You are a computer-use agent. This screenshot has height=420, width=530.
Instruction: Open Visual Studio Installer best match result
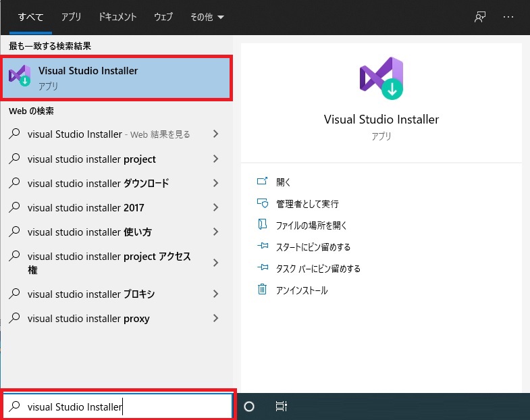click(x=116, y=78)
